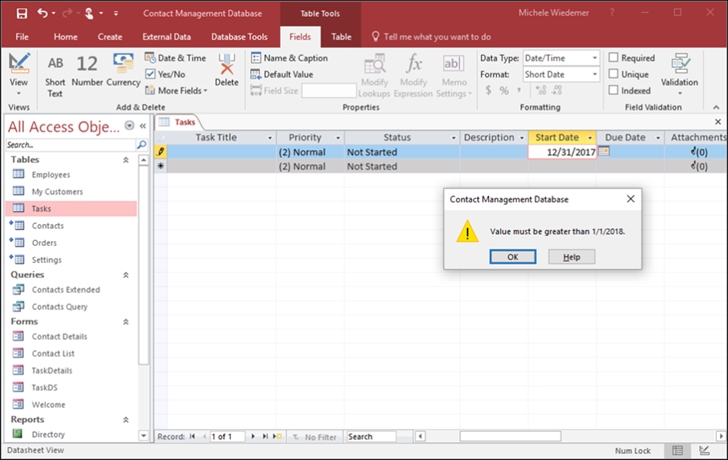Open the Task Title column dropdown
This screenshot has height=460, width=728.
pyautogui.click(x=270, y=138)
